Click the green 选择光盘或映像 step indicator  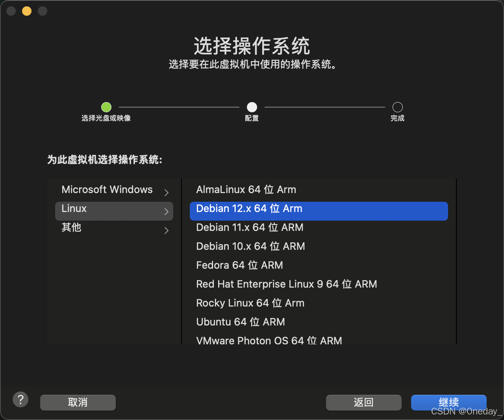click(x=106, y=107)
